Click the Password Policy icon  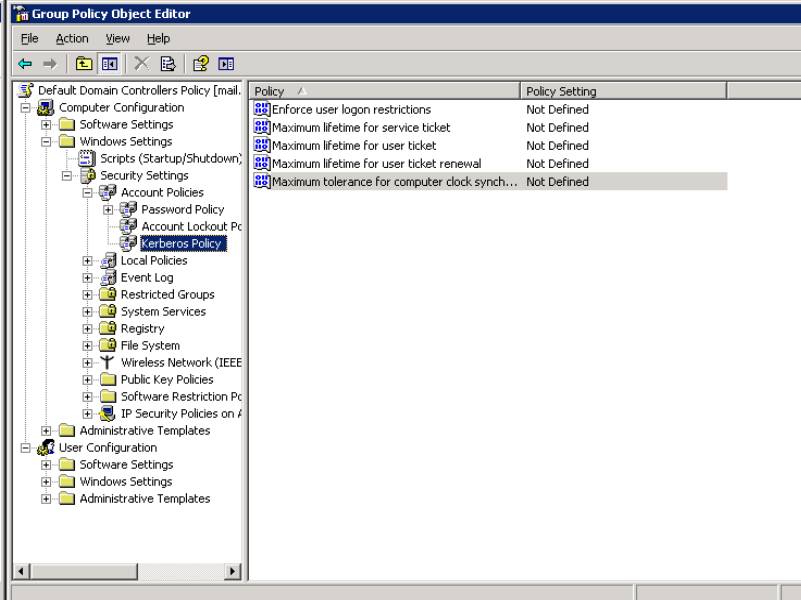pyautogui.click(x=128, y=209)
